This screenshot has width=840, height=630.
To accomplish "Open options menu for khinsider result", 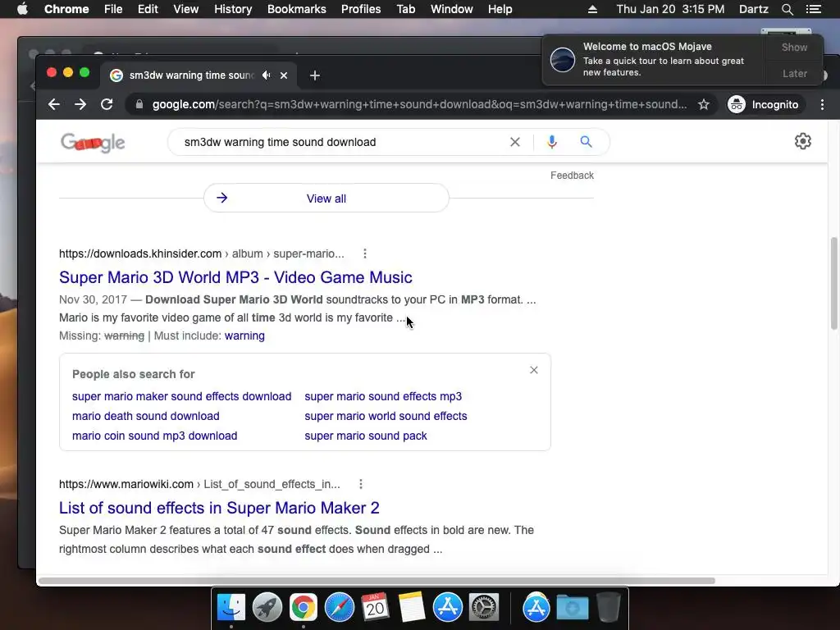I will 365,253.
